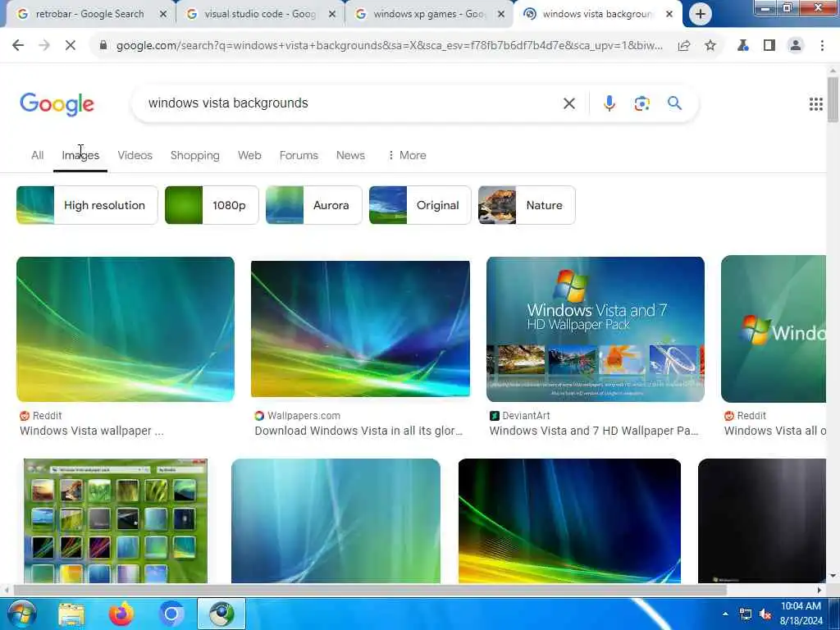Viewport: 840px width, 630px height.
Task: Apply the Original filter chip
Action: tap(420, 205)
